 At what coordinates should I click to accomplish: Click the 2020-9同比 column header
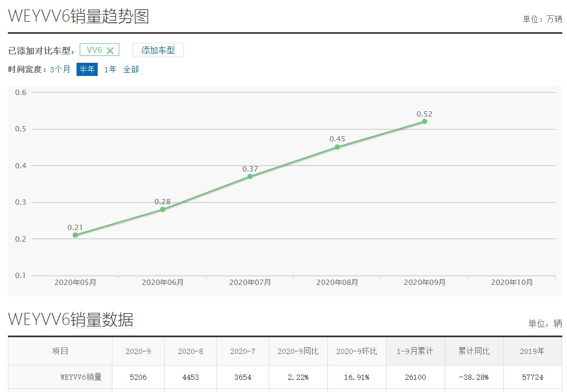(x=298, y=351)
